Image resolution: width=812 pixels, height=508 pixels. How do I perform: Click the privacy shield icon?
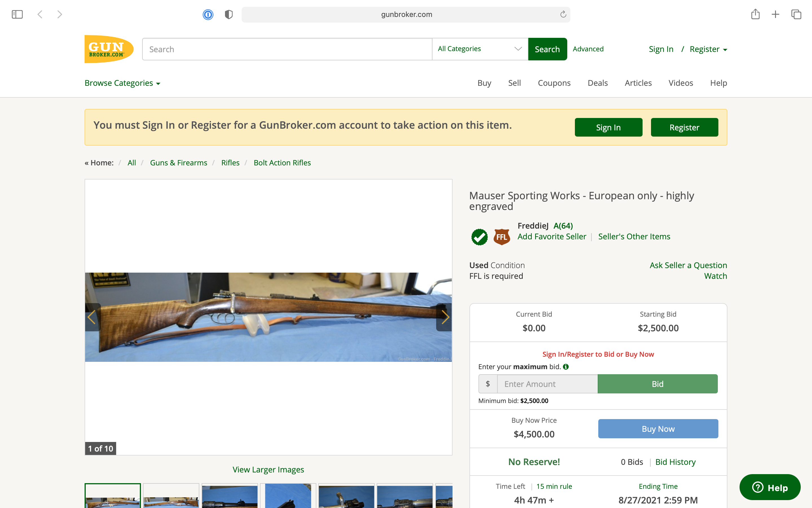(229, 14)
